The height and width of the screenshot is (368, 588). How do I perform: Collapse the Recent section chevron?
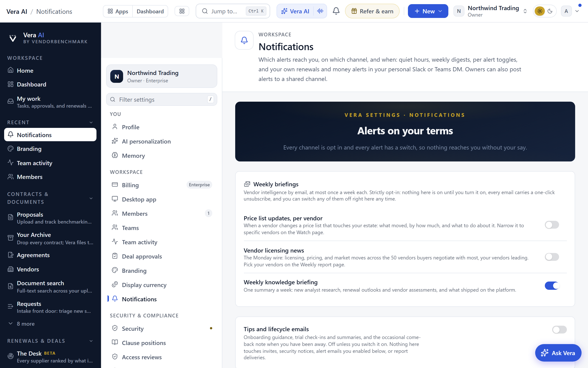(x=91, y=122)
